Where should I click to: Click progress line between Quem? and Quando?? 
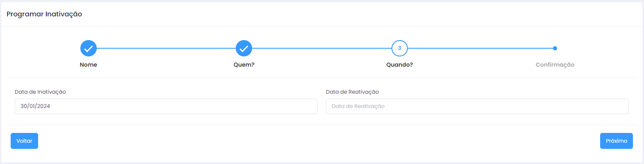coord(322,48)
